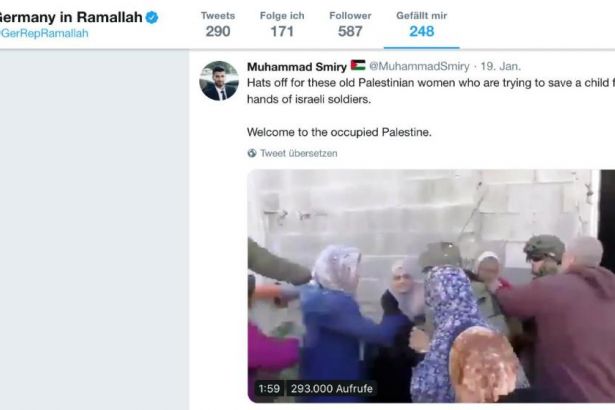Open the Tweets tab showing 290

tap(217, 24)
